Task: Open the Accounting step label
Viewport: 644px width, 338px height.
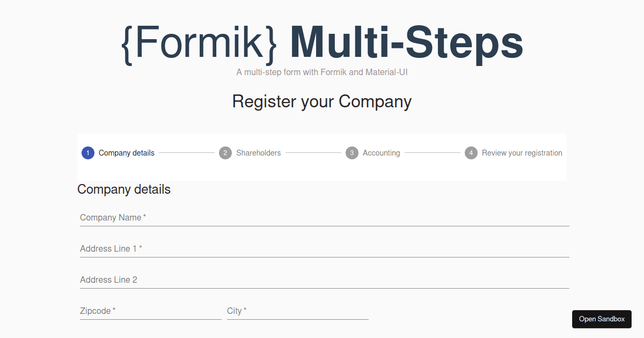Action: (x=382, y=153)
